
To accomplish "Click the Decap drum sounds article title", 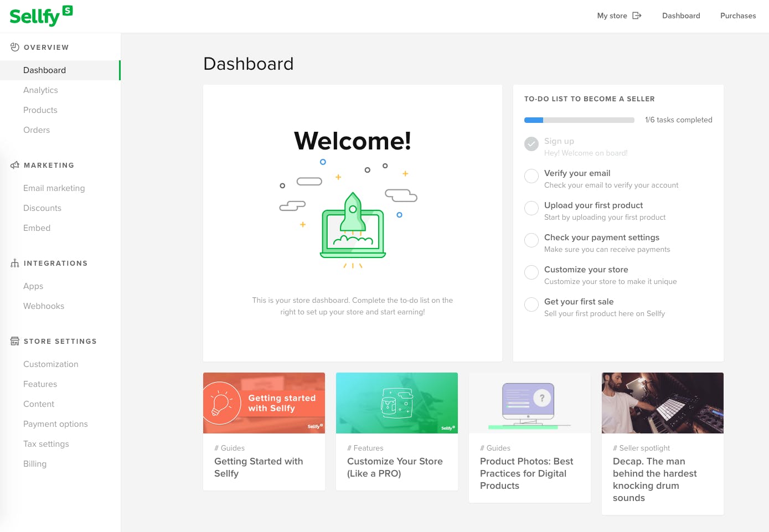I will pyautogui.click(x=655, y=479).
